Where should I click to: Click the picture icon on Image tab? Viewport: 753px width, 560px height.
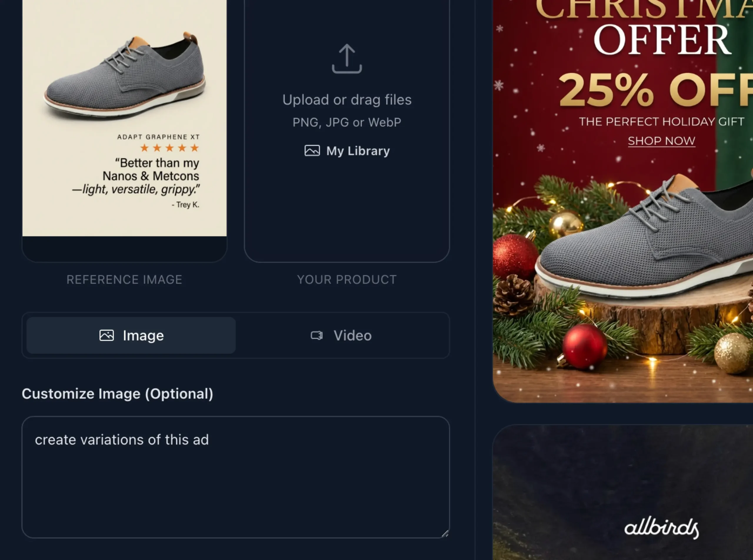point(106,336)
